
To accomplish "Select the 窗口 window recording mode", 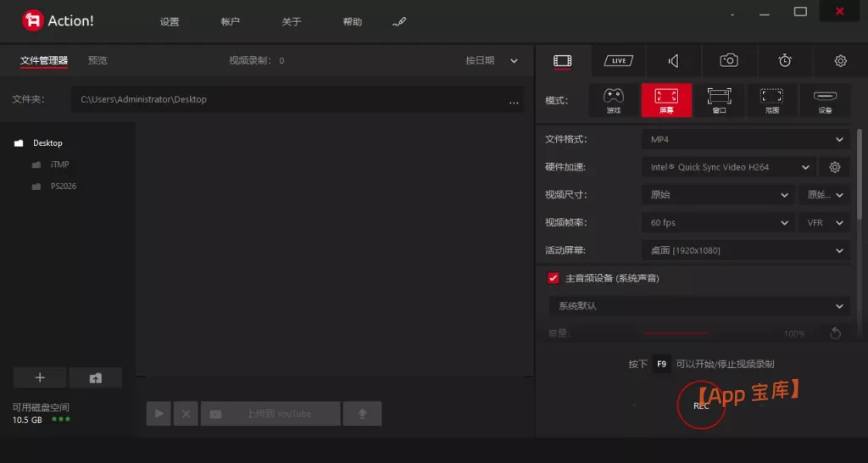I will 719,100.
